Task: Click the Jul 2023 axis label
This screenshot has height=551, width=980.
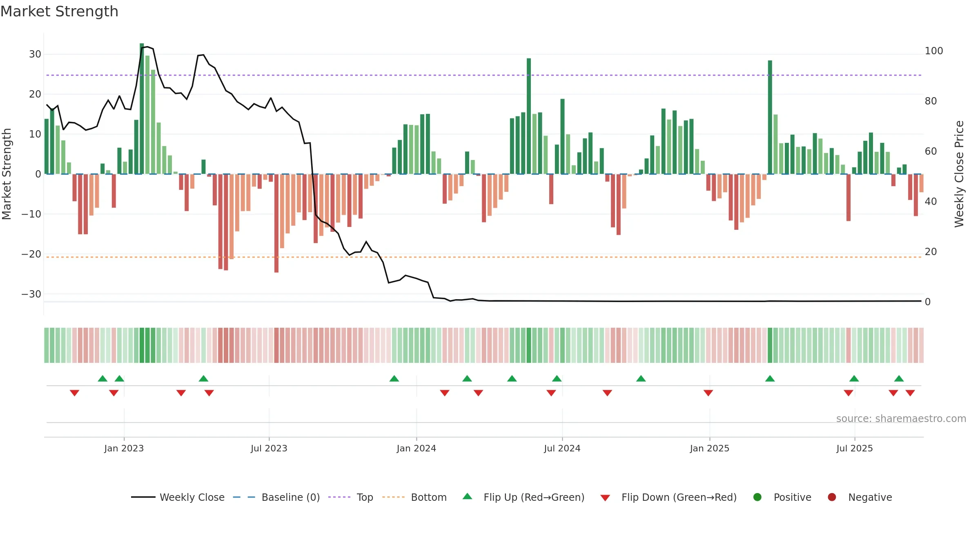Action: 269,449
